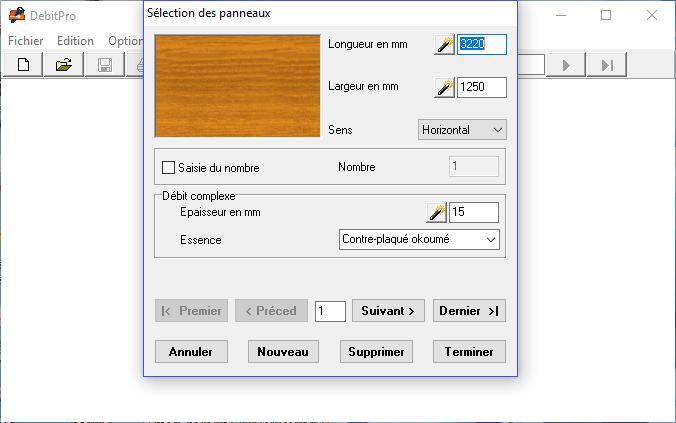
Task: Create a new document from toolbar
Action: click(x=23, y=65)
